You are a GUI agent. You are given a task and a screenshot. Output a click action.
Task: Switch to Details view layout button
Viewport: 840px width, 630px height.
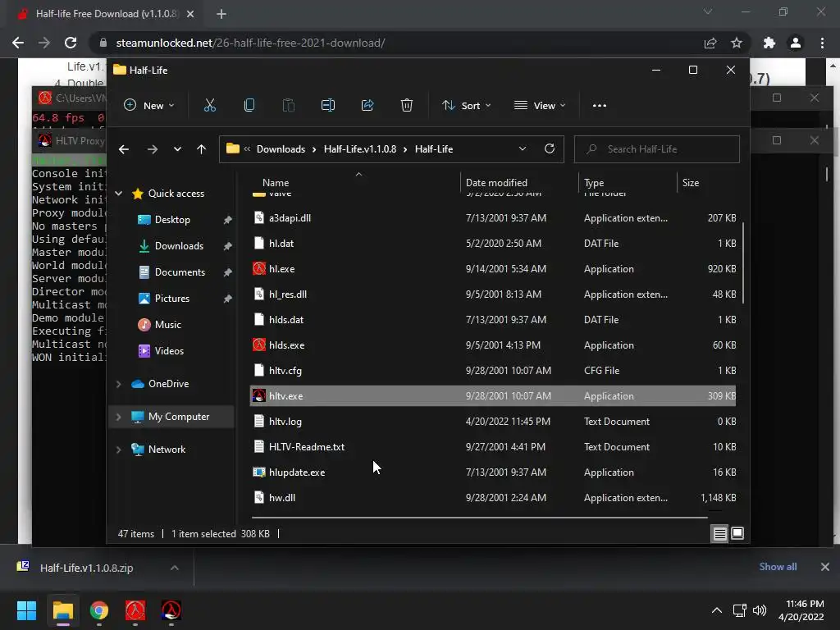(719, 533)
